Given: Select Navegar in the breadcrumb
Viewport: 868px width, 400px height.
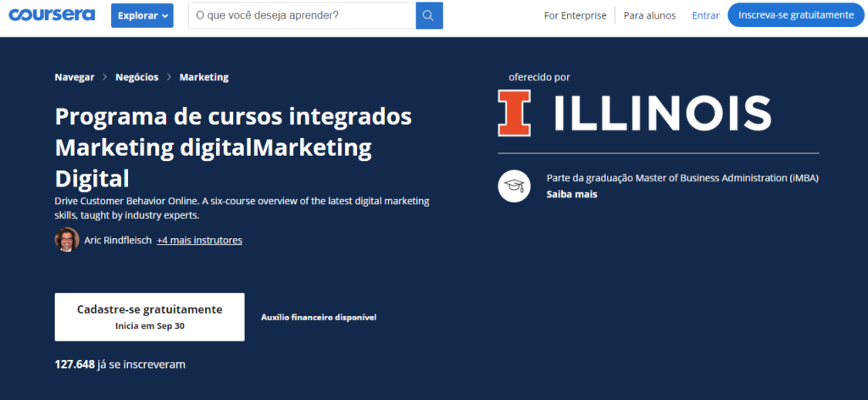Looking at the screenshot, I should tap(75, 77).
